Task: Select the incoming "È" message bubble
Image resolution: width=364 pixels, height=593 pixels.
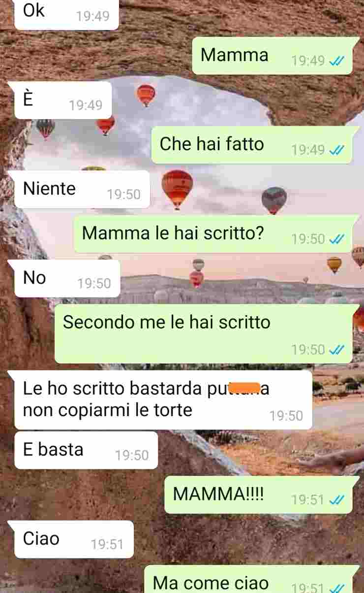Action: point(63,100)
